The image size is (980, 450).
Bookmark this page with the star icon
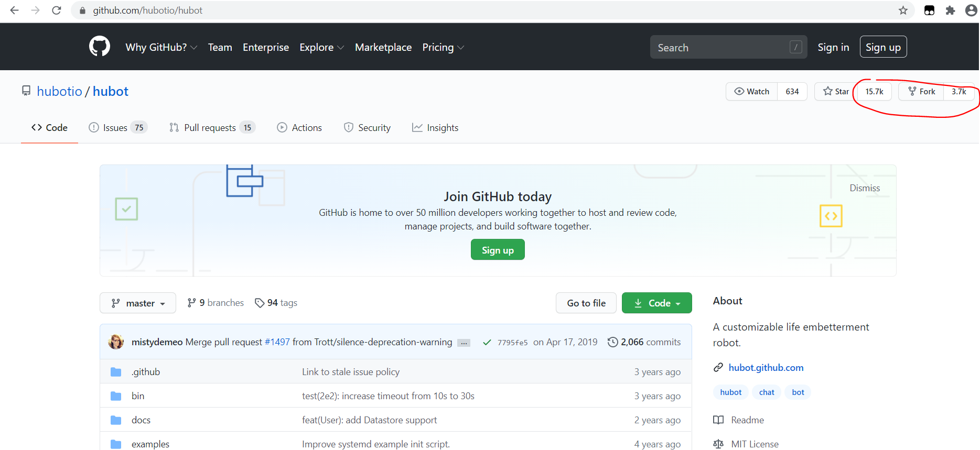point(903,10)
